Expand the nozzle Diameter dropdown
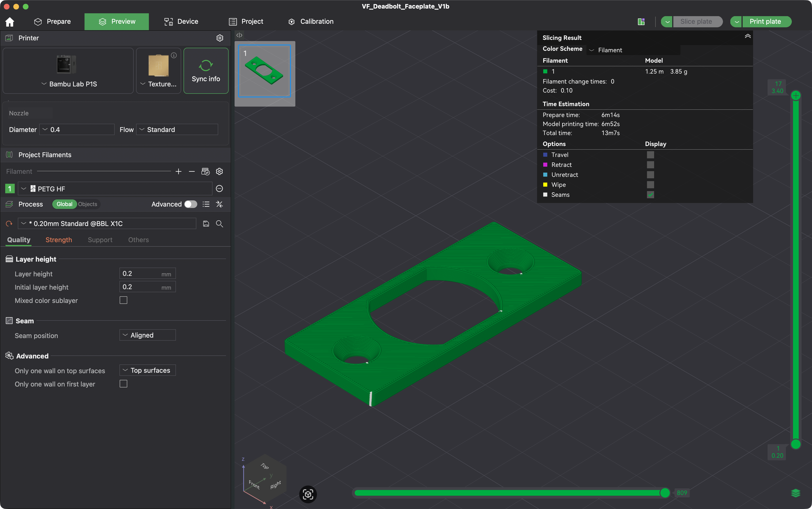Viewport: 812px width, 509px height. [x=77, y=130]
